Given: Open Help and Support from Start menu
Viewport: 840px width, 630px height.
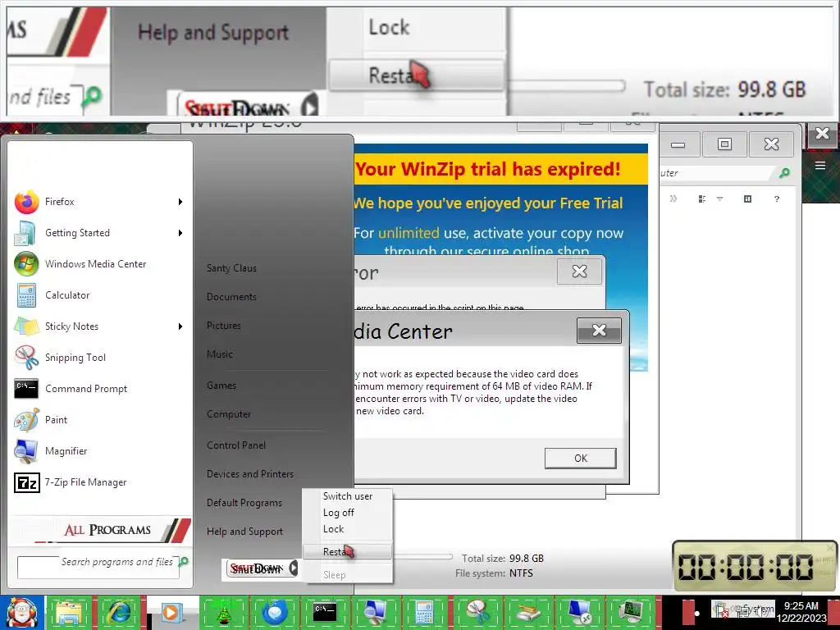Looking at the screenshot, I should point(244,532).
